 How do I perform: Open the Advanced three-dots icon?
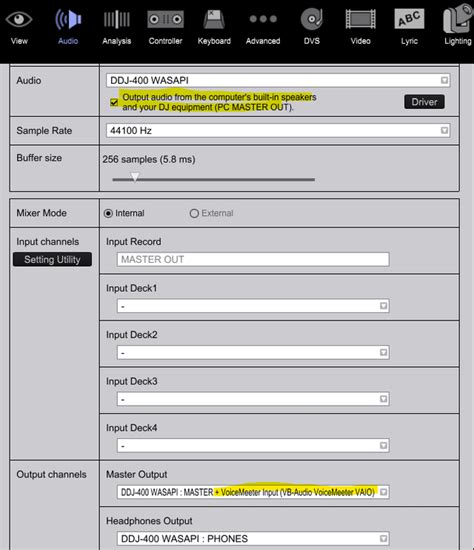[263, 19]
